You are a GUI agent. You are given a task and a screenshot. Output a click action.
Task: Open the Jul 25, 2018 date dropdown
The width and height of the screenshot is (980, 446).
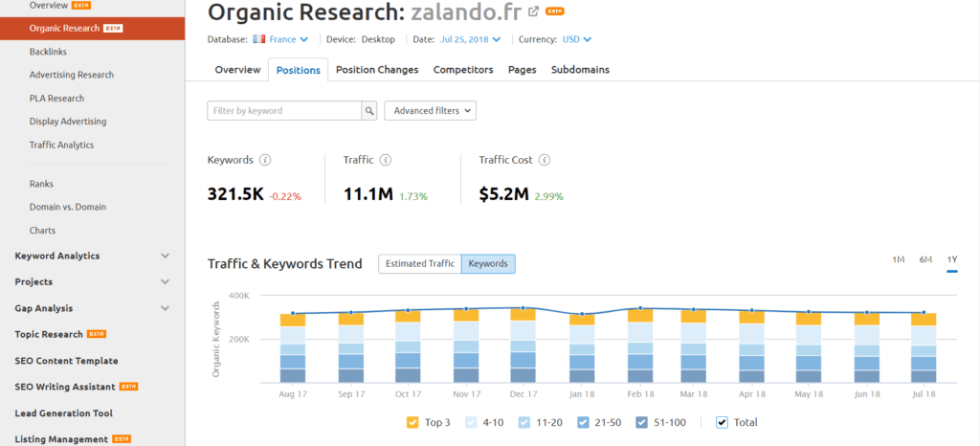pyautogui.click(x=470, y=39)
